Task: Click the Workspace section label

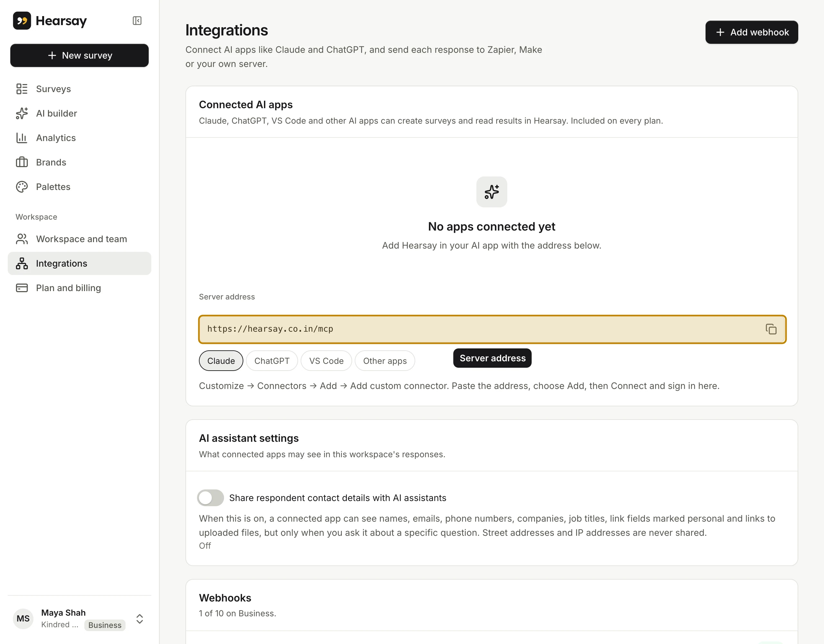Action: tap(36, 217)
